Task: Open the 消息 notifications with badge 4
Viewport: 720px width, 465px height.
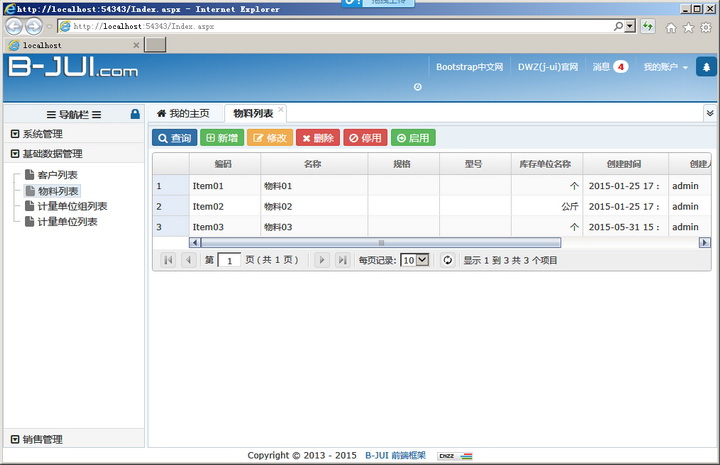Action: tap(610, 67)
